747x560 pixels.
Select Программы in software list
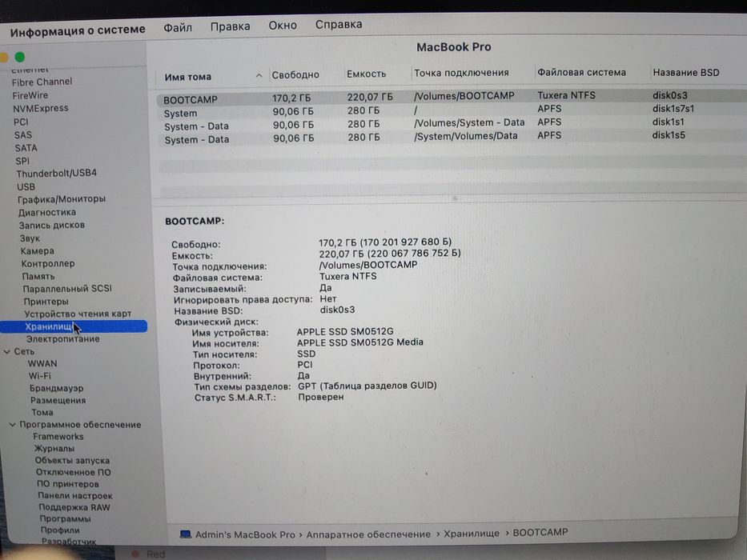tap(65, 519)
